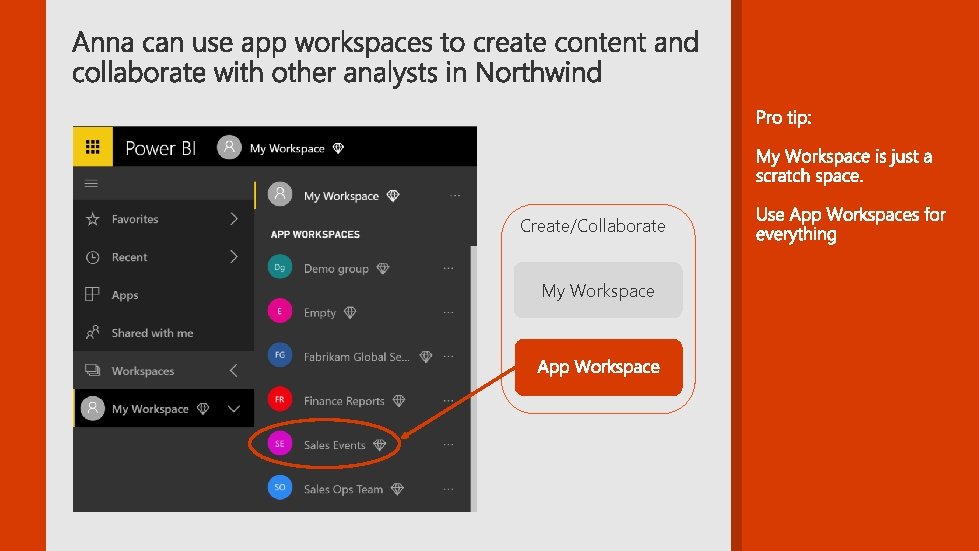Click the hamburger menu icon

[x=91, y=183]
